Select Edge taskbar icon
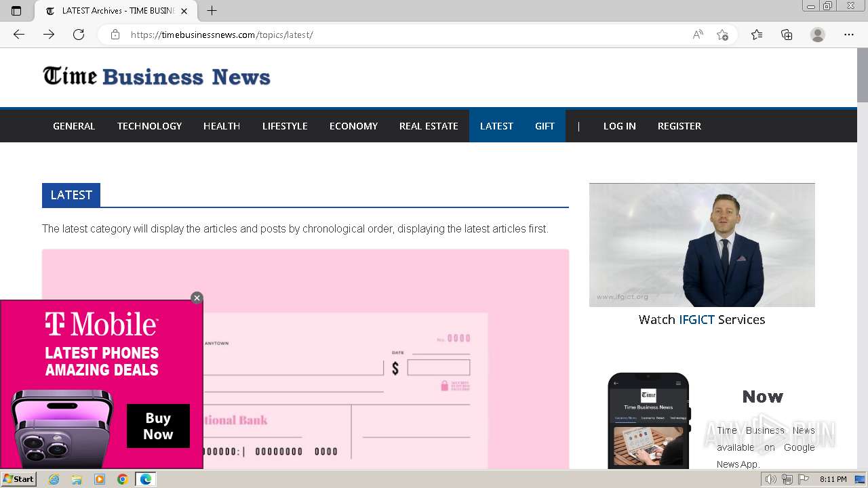Viewport: 868px width, 488px height. (x=146, y=479)
